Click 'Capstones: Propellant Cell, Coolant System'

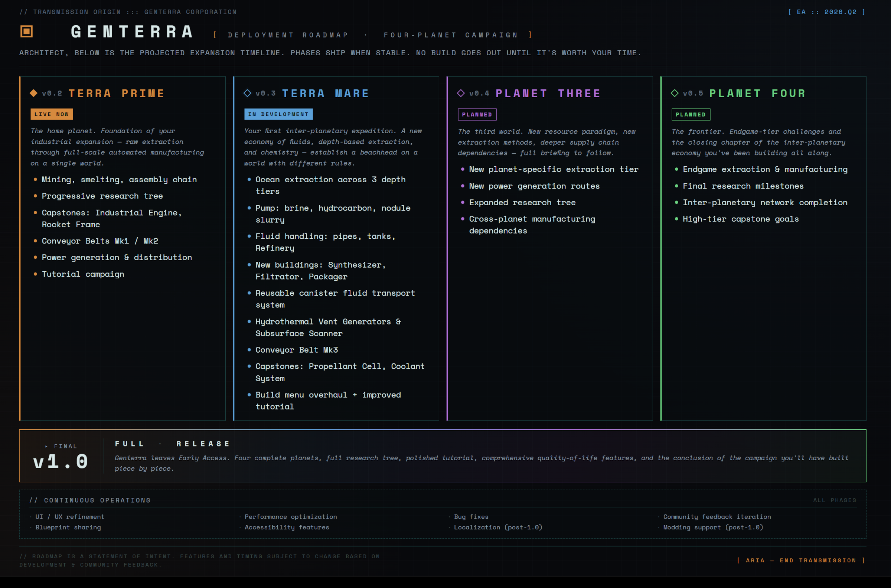click(340, 372)
